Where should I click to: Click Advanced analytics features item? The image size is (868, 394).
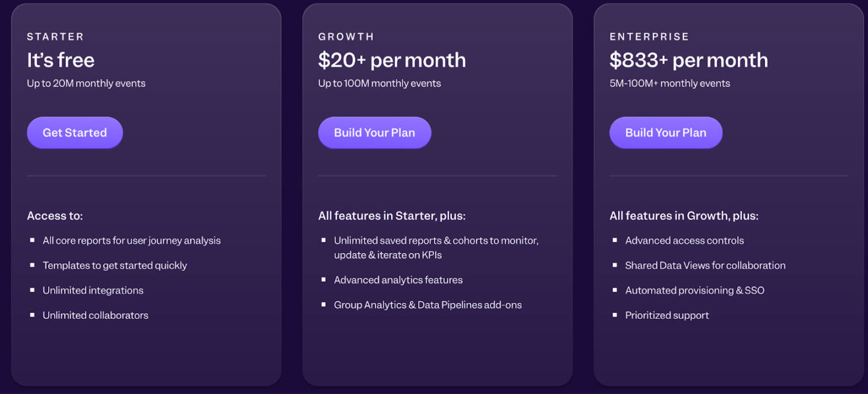(x=398, y=280)
